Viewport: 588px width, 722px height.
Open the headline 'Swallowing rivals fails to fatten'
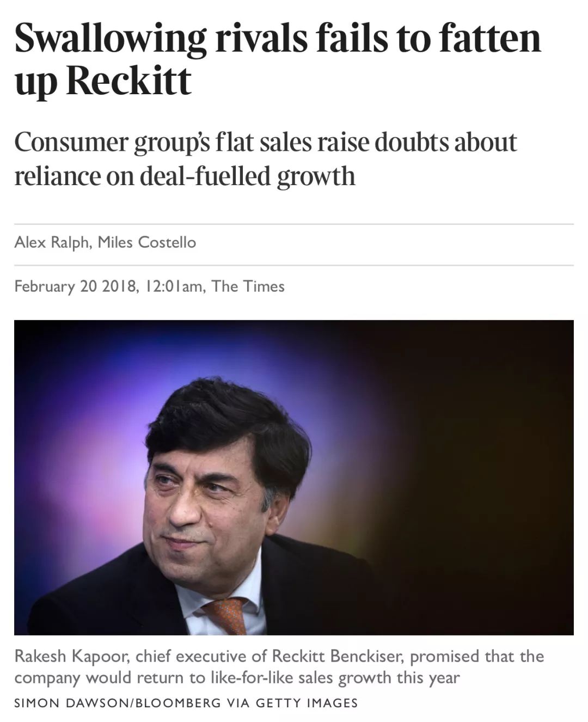[x=278, y=38]
